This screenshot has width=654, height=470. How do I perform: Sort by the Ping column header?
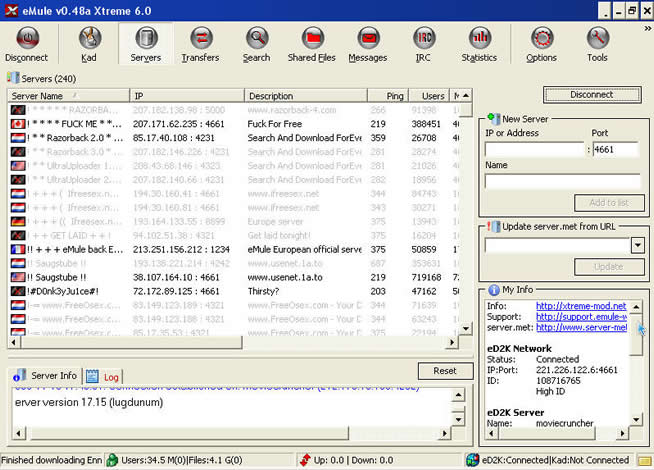[x=388, y=96]
